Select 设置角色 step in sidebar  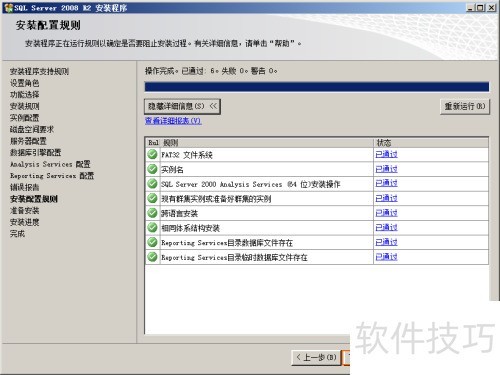[24, 83]
